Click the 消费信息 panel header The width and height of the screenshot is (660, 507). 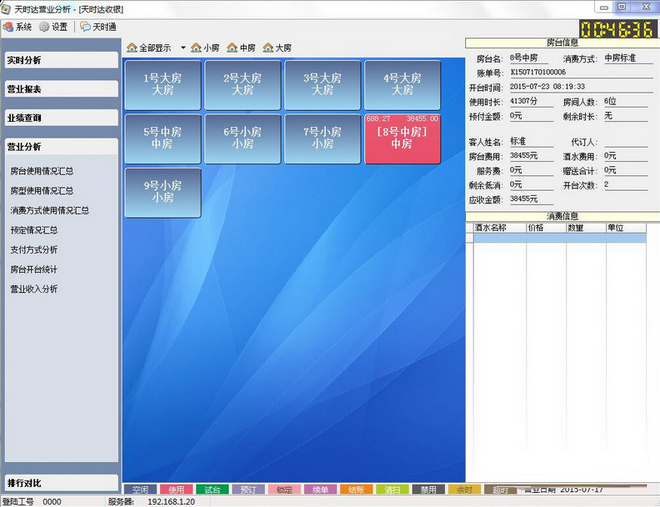tap(562, 216)
